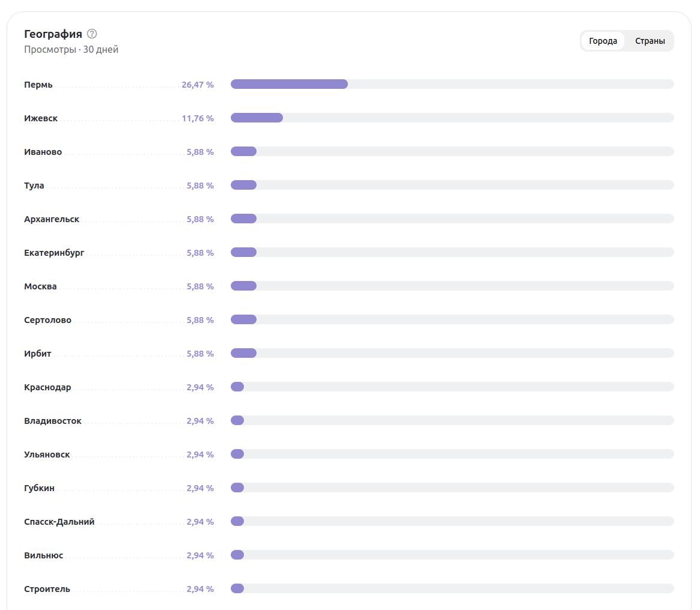
Task: Click the Иваново city label
Action: coord(43,152)
